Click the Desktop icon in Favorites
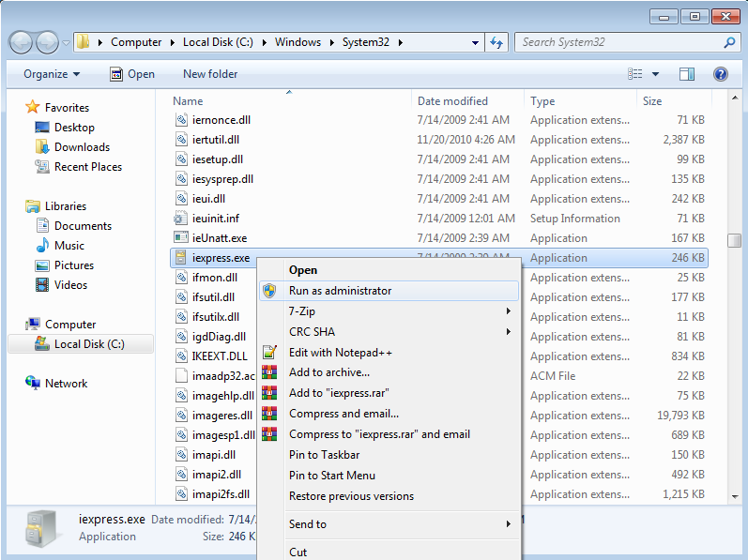The image size is (748, 560). 42,128
